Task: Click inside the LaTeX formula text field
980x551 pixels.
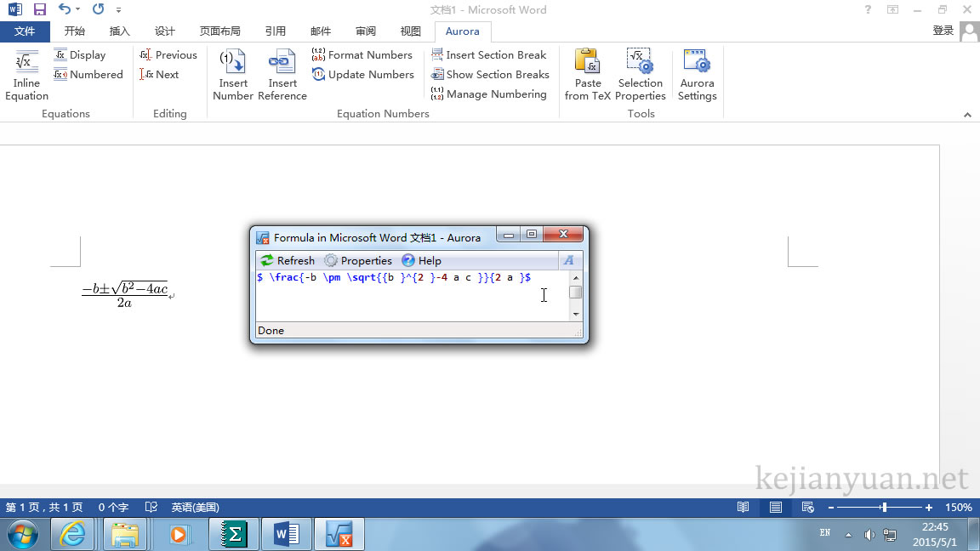Action: (413, 296)
